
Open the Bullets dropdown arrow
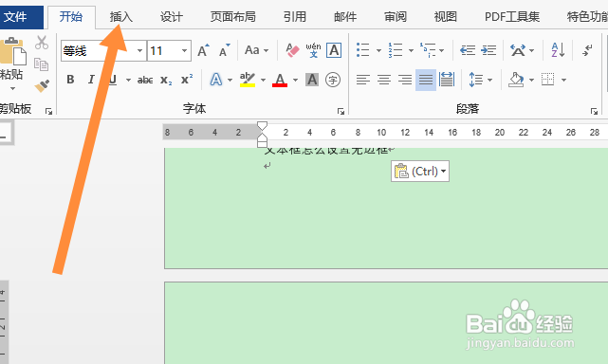click(378, 50)
